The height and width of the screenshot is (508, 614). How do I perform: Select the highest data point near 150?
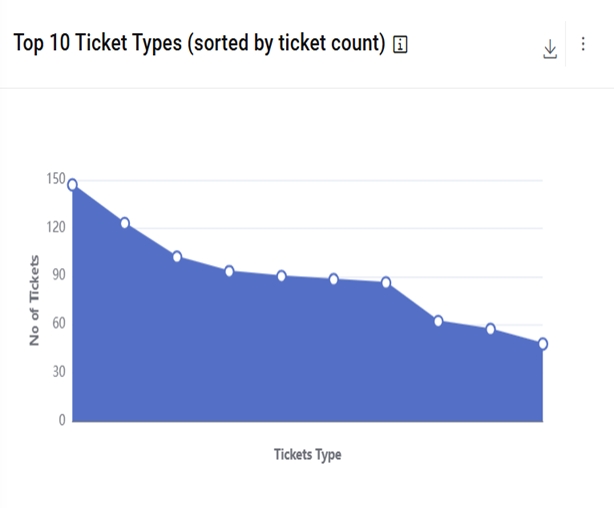click(72, 184)
